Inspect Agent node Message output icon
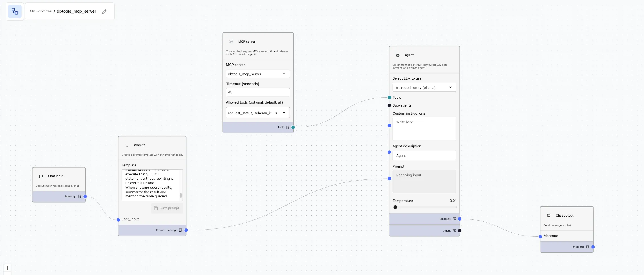The width and height of the screenshot is (644, 275). (454, 219)
